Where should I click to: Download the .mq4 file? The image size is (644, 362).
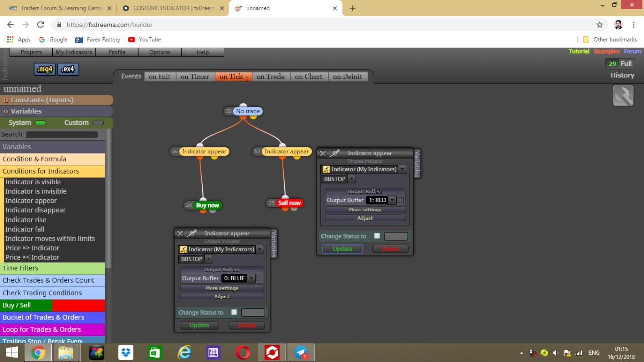pos(45,69)
